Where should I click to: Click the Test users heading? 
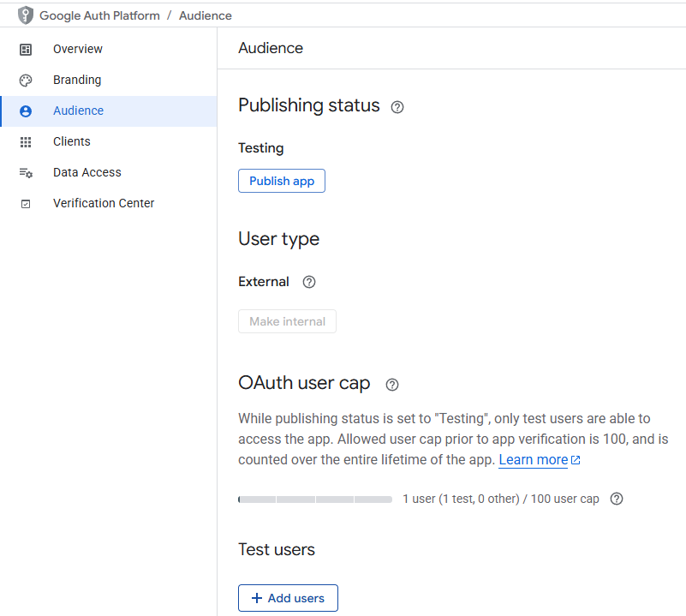click(277, 549)
